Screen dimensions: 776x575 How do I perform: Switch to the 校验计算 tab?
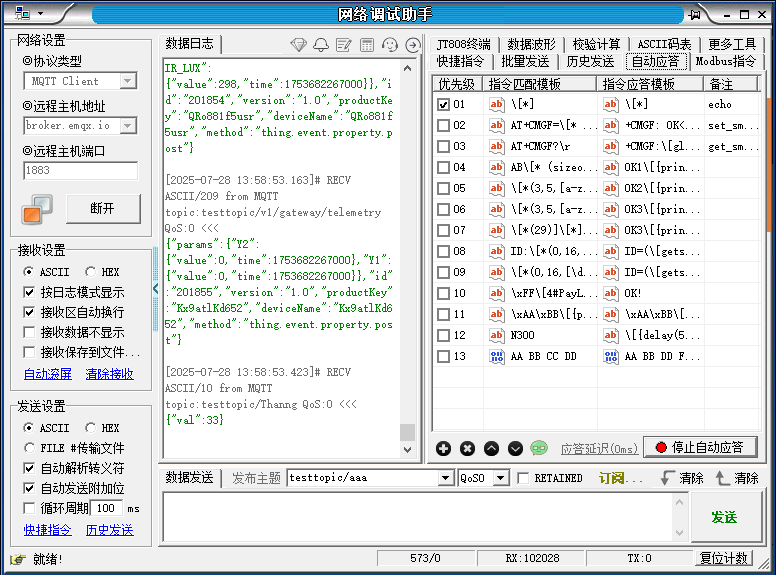(596, 45)
